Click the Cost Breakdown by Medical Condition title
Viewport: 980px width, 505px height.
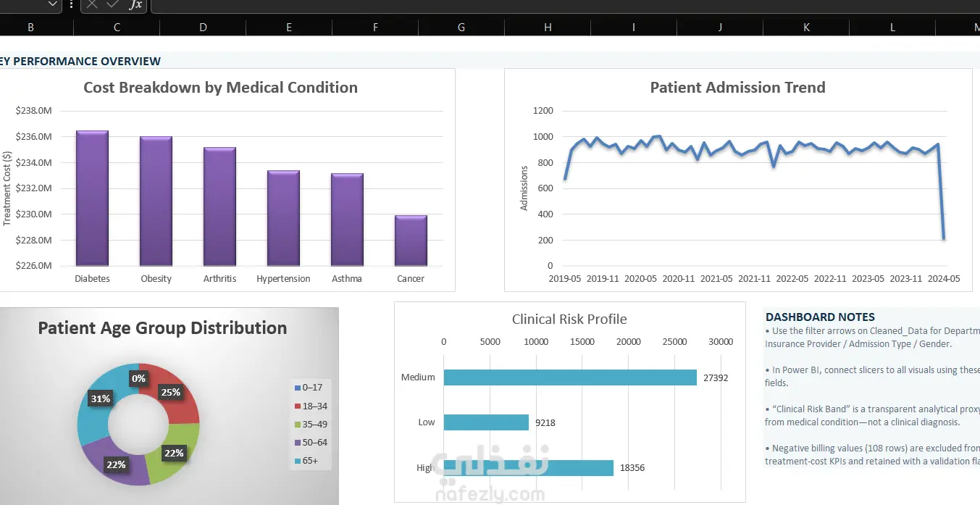tap(220, 88)
